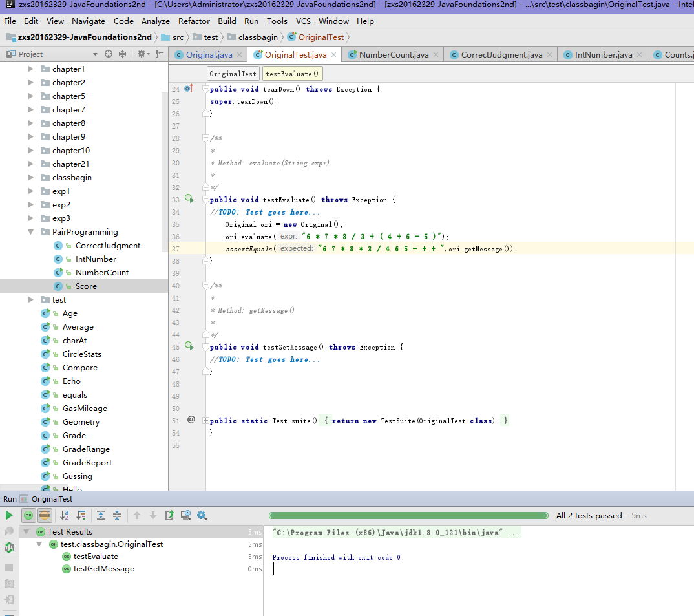Screen dimensions: 694x616
Task: Close the NumberCount.java tab
Action: pyautogui.click(x=436, y=54)
